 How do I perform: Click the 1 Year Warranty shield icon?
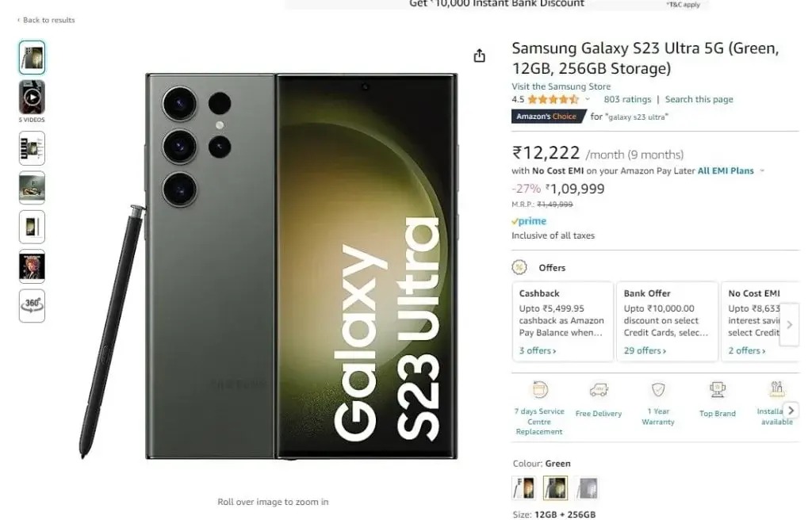click(x=658, y=389)
